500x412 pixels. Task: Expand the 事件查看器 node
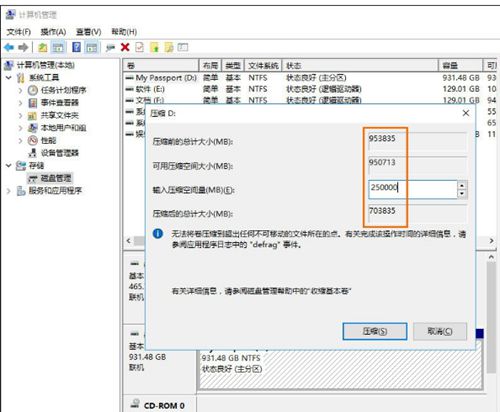click(20, 103)
